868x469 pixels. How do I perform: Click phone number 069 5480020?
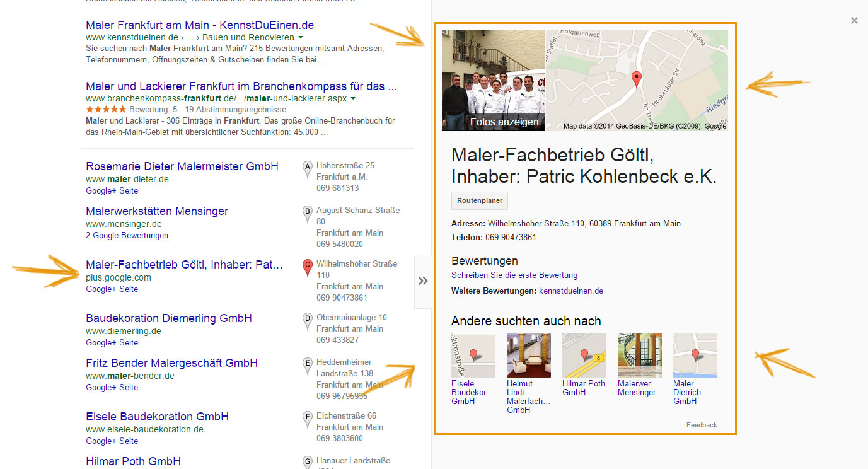point(340,244)
